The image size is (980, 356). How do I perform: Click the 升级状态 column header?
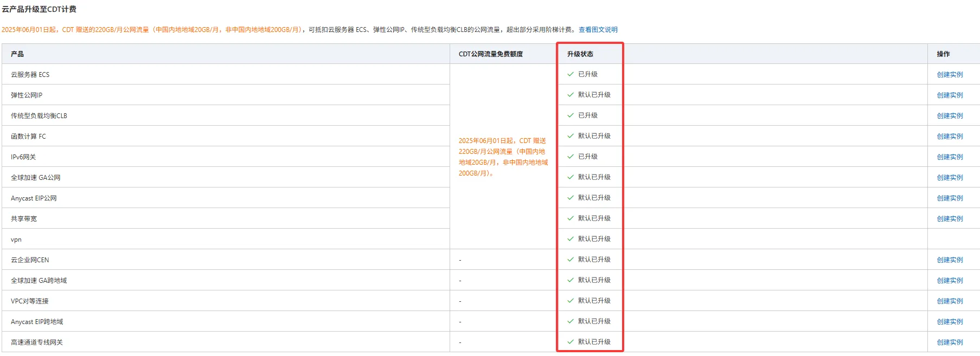coord(580,54)
